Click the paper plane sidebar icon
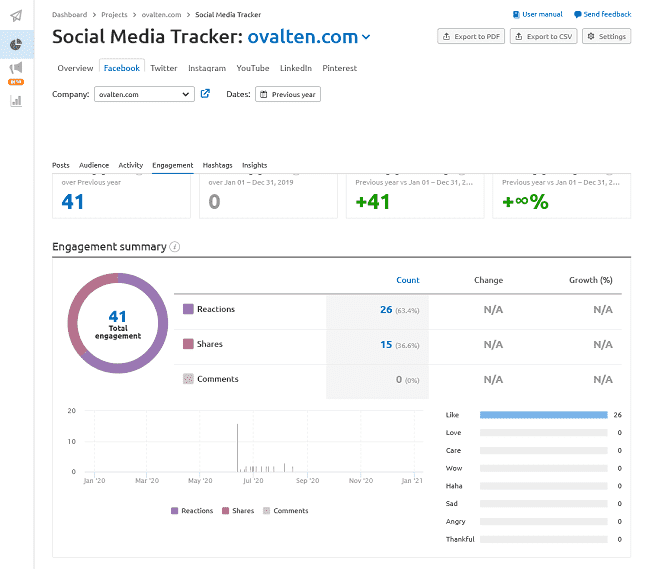 [x=16, y=16]
